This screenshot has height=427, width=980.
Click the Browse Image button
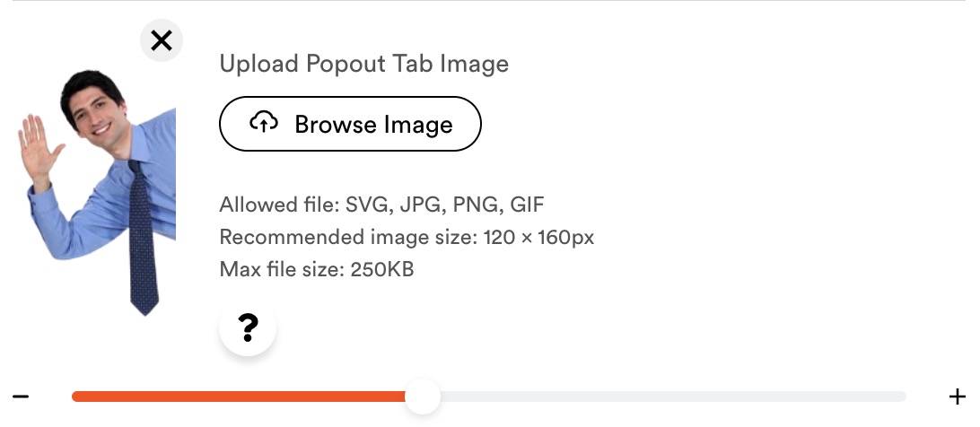click(x=350, y=124)
